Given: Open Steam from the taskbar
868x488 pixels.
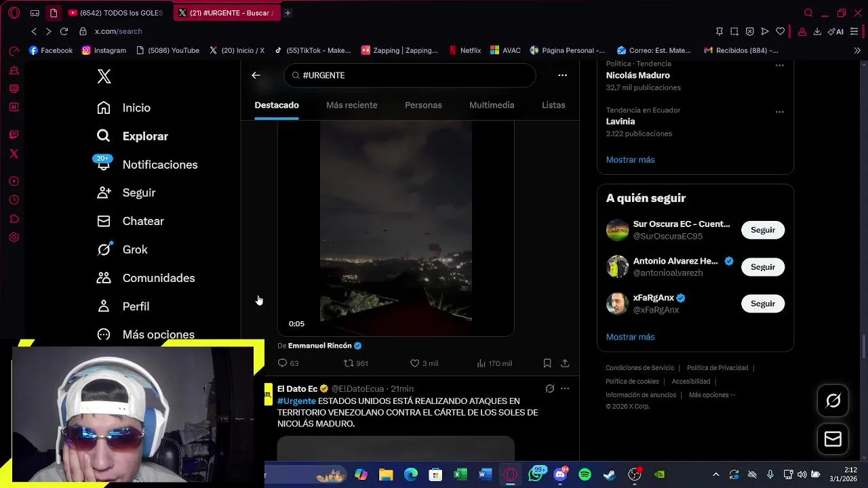Looking at the screenshot, I should point(609,474).
